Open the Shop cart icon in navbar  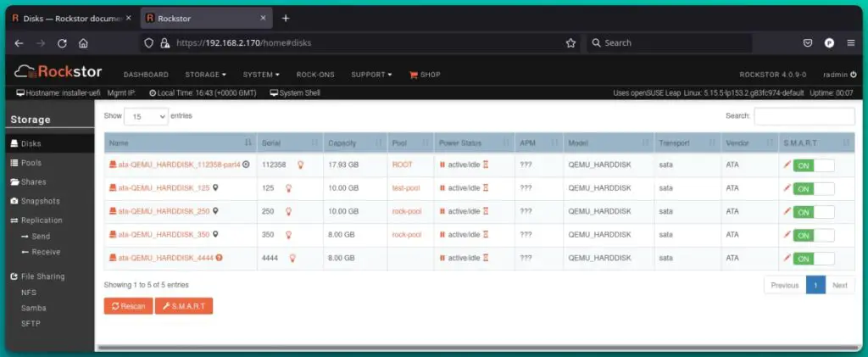tap(415, 75)
